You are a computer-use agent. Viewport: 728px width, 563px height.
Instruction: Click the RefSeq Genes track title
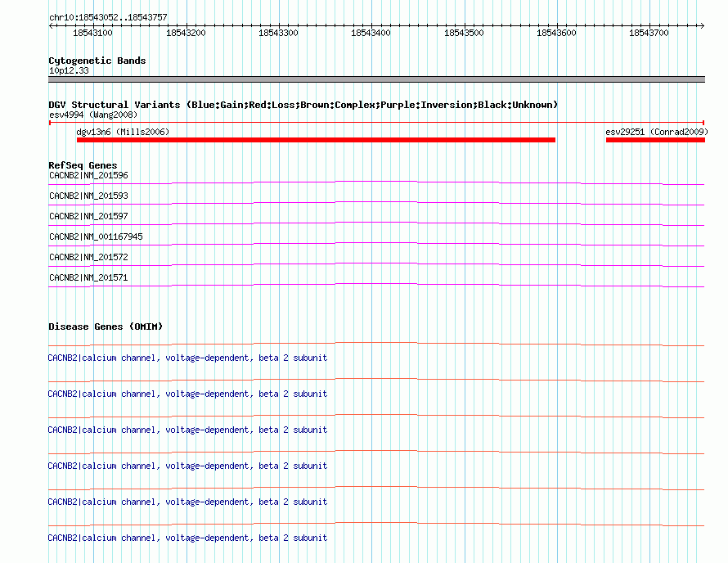83,165
